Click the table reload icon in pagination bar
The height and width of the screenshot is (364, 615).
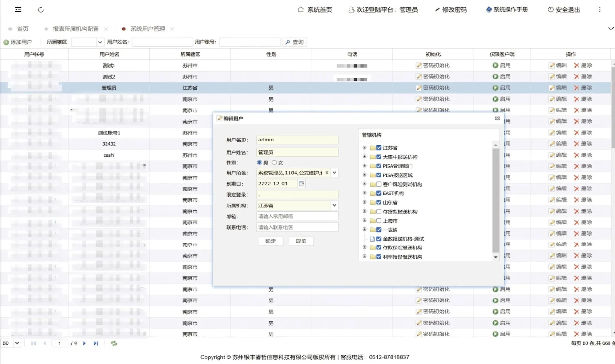[x=114, y=343]
